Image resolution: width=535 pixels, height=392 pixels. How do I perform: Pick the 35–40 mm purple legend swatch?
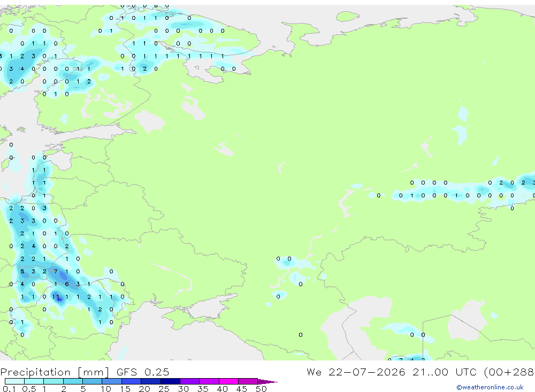[209, 381]
